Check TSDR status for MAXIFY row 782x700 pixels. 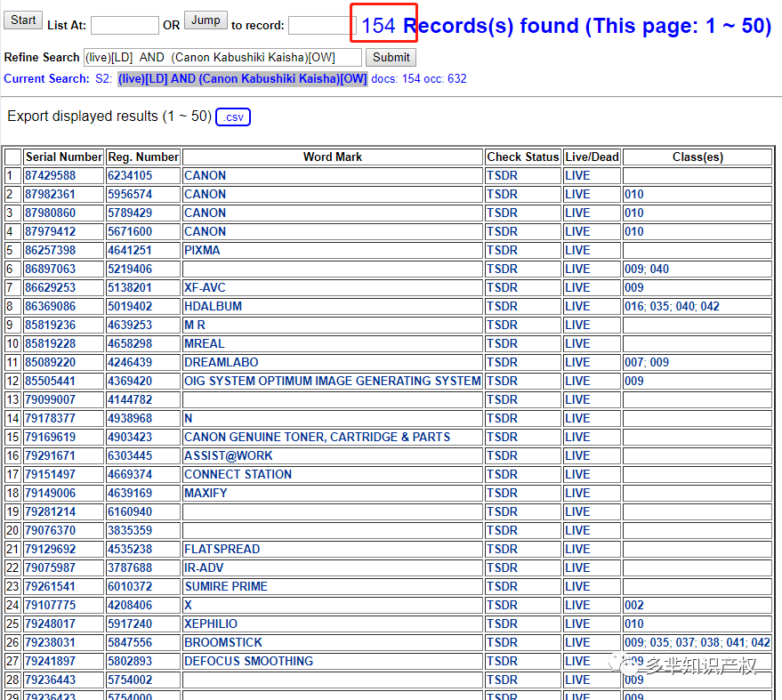(x=503, y=494)
